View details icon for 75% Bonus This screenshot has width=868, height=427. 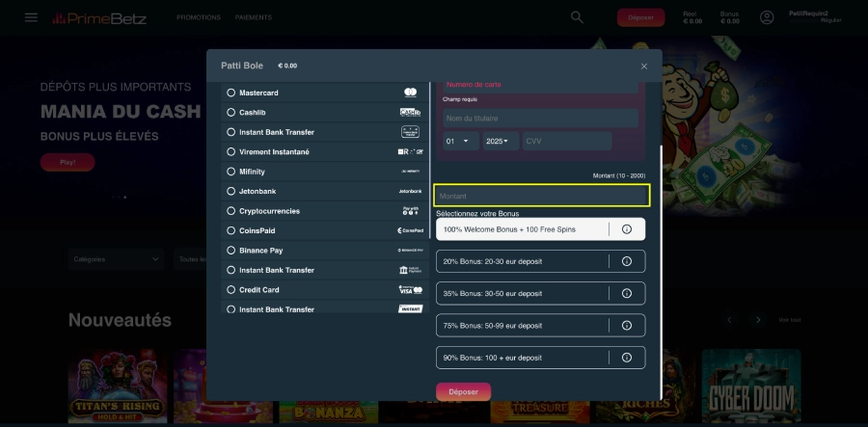626,325
